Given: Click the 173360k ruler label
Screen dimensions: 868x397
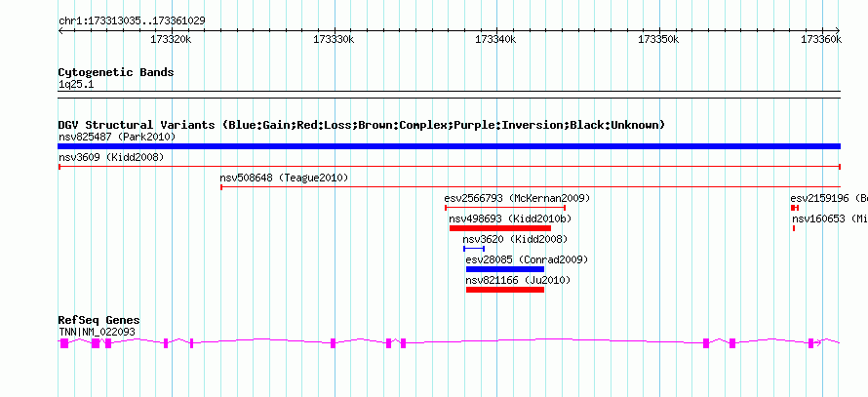Looking at the screenshot, I should coord(821,39).
